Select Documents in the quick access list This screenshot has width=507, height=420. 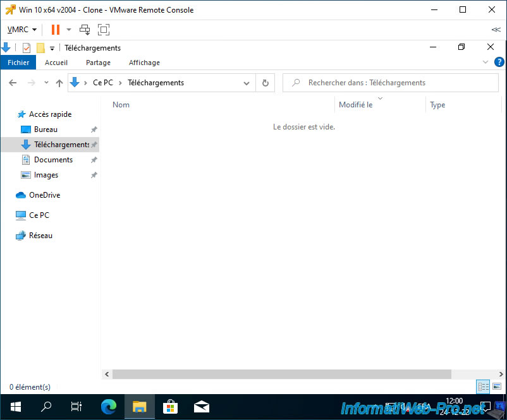point(53,160)
